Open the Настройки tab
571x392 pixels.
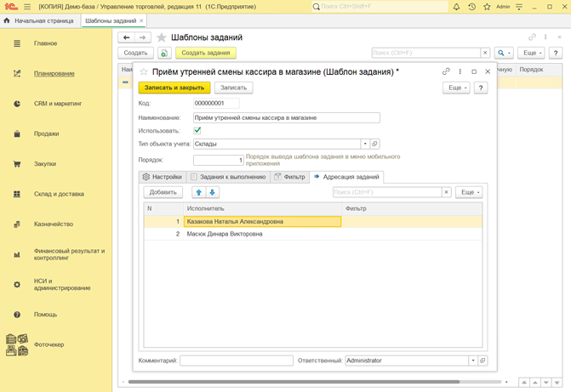pyautogui.click(x=162, y=177)
